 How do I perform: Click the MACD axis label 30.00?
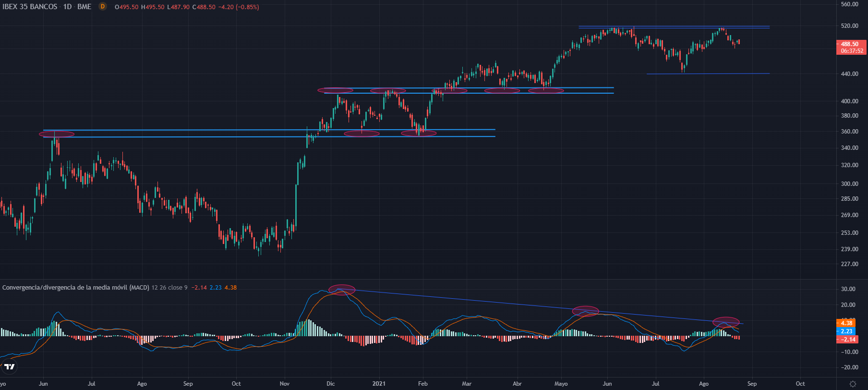848,289
